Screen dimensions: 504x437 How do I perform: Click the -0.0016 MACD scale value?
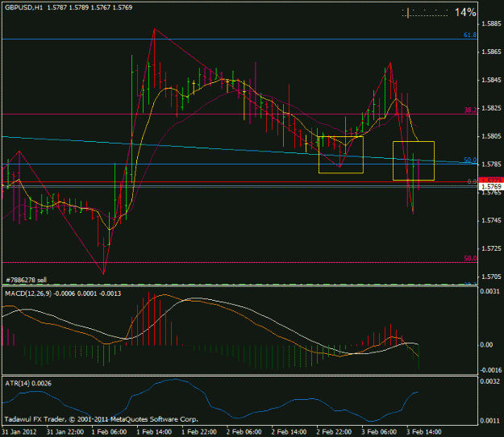(489, 370)
